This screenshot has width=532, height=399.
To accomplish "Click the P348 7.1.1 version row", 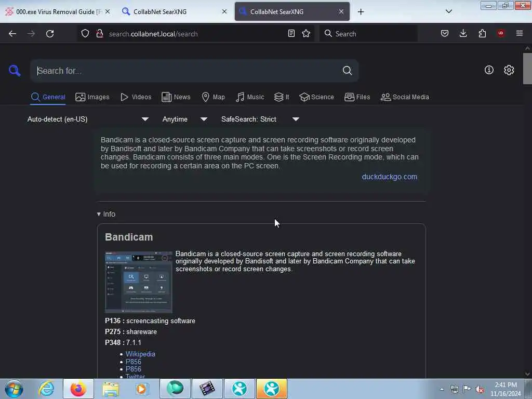I will (123, 342).
